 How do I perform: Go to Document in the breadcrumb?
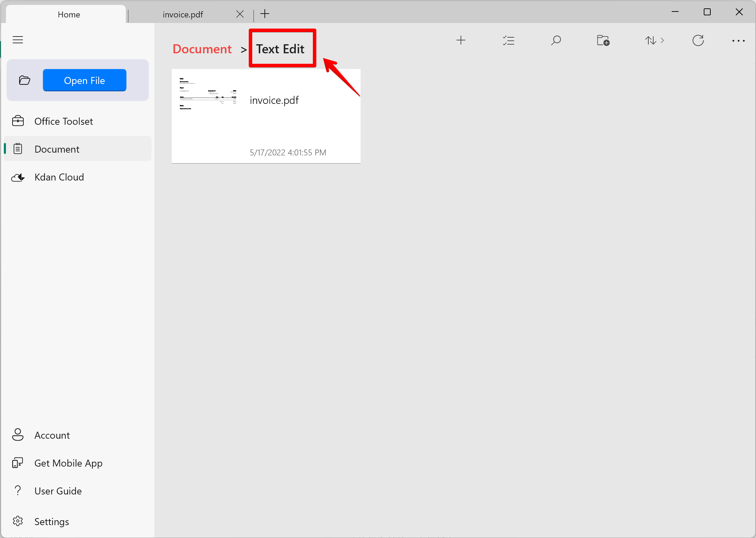[x=202, y=49]
